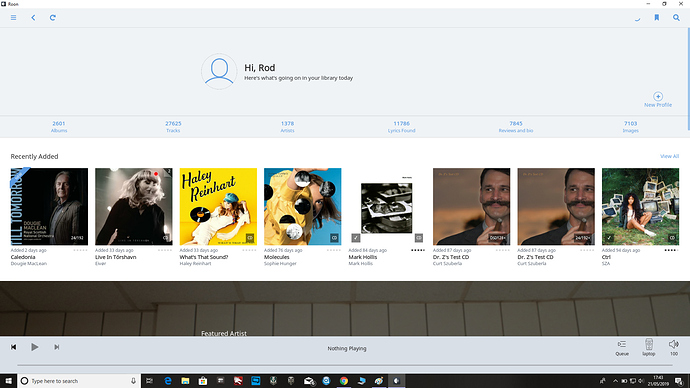Viewport: 690px width, 388px height.
Task: Open the hamburger navigation menu
Action: click(14, 18)
